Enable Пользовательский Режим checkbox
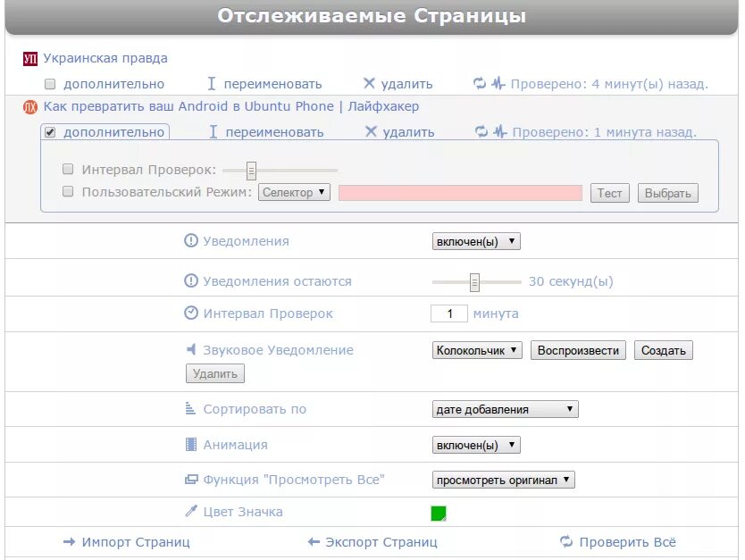 click(68, 191)
